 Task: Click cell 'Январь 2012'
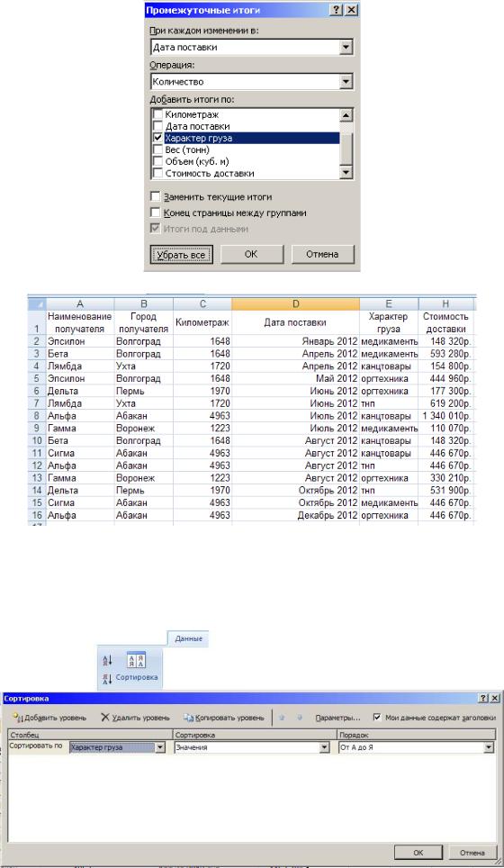click(x=295, y=341)
